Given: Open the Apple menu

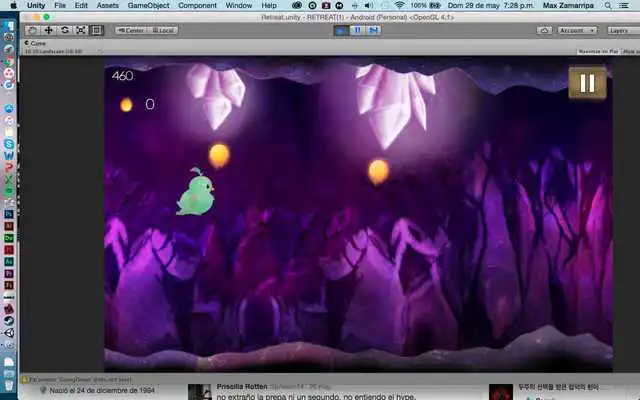Looking at the screenshot, I should (13, 5).
